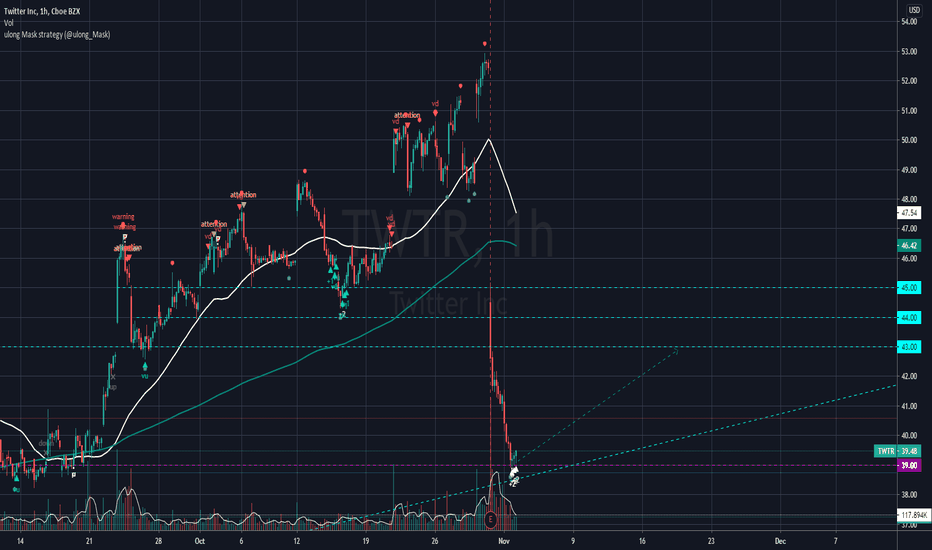Select the 43.00 horizontal line price label
Viewport: 932px width, 550px height.
909,347
